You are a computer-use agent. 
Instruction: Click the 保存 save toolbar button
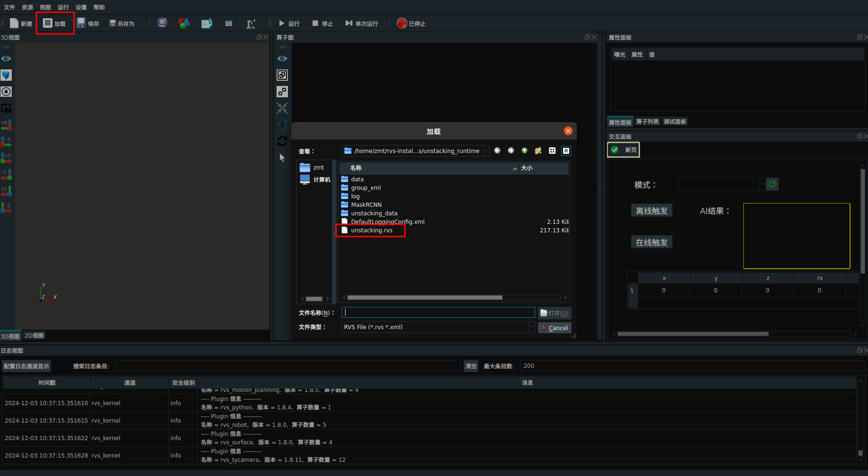tap(88, 24)
